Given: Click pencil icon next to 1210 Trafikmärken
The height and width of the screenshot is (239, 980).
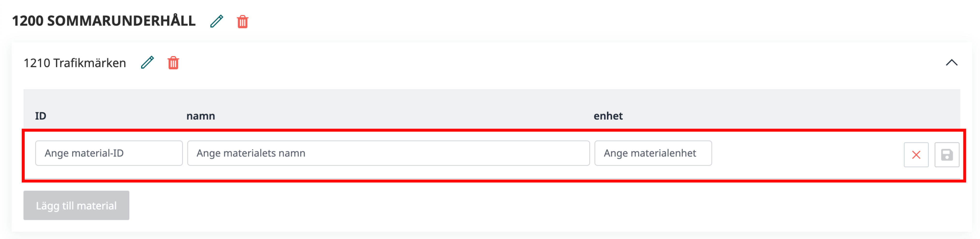Looking at the screenshot, I should click(x=147, y=62).
